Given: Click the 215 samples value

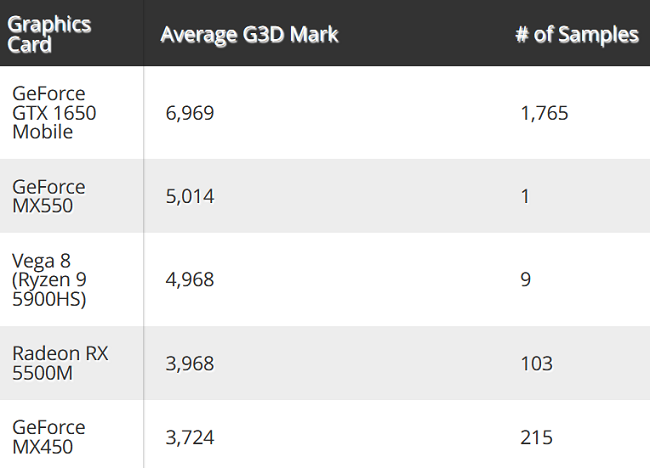Looking at the screenshot, I should 536,437.
